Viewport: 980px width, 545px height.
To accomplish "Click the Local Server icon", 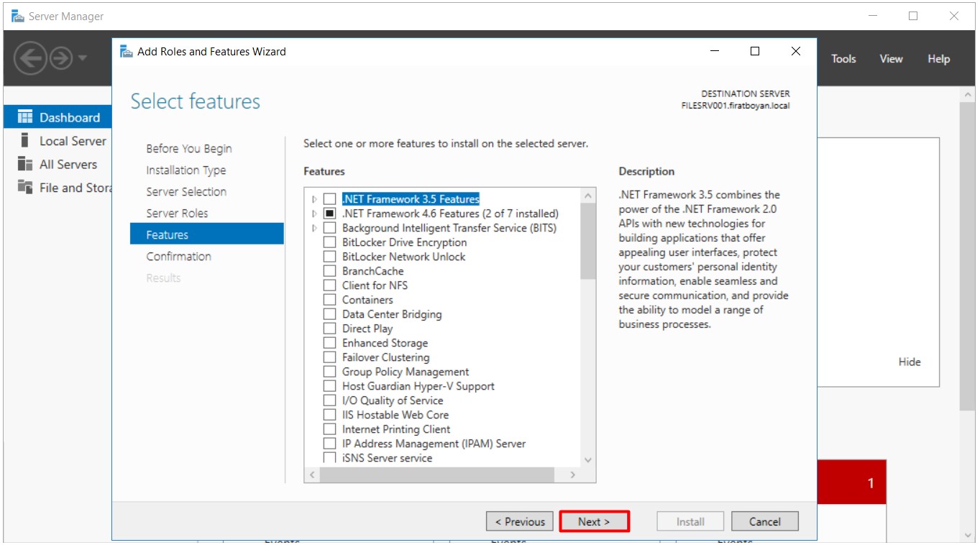I will tap(25, 140).
